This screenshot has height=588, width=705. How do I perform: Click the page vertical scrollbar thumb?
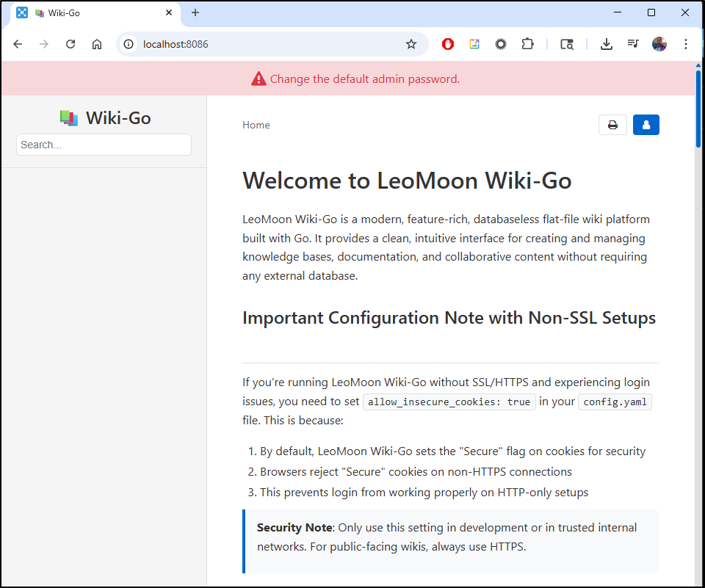(698, 109)
